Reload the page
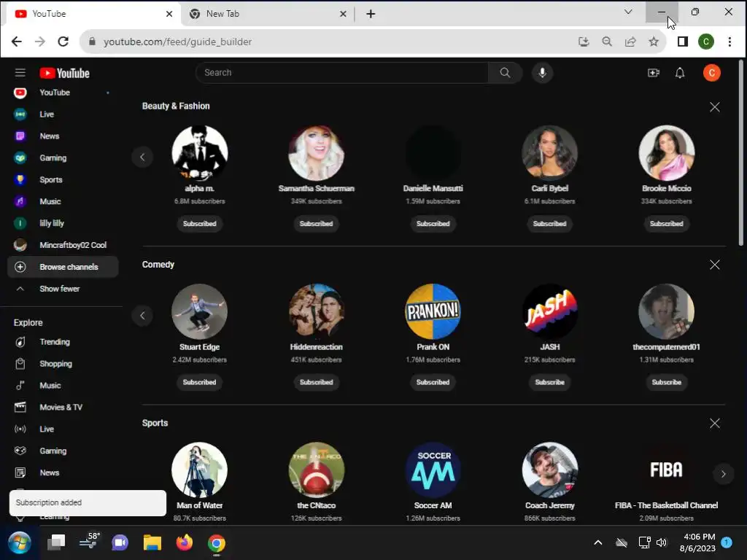Image resolution: width=747 pixels, height=560 pixels. coord(63,42)
